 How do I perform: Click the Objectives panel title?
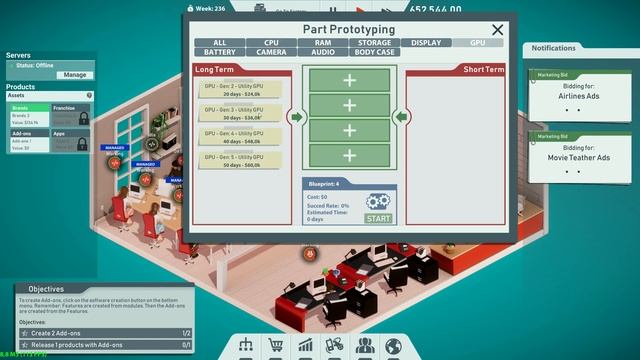(x=46, y=289)
